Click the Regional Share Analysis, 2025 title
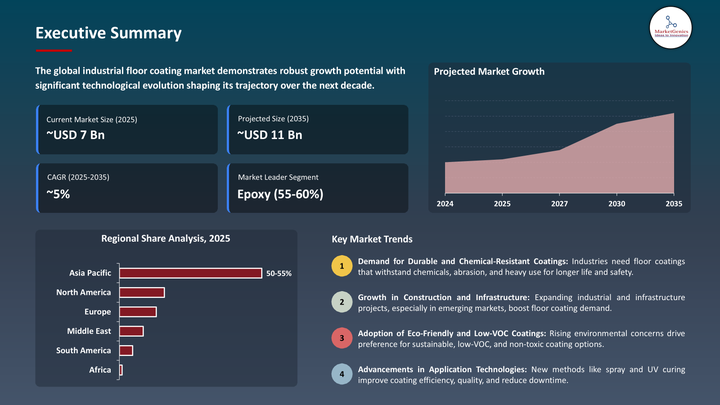 pyautogui.click(x=166, y=239)
